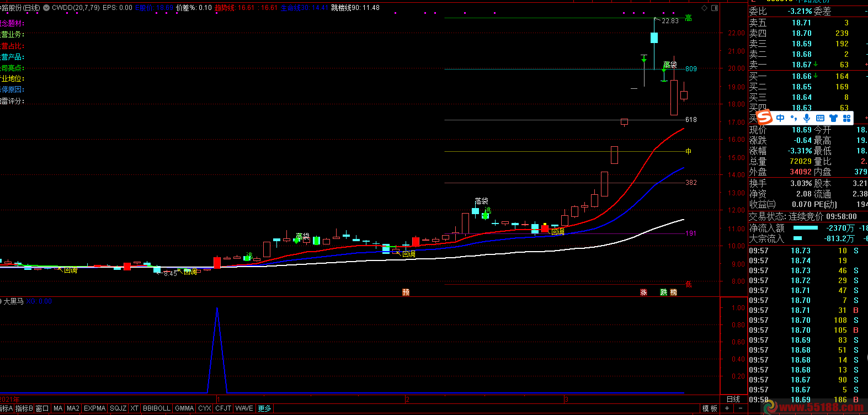The image size is (868, 415).
Task: Click the 总量 72029 value
Action: pos(801,161)
